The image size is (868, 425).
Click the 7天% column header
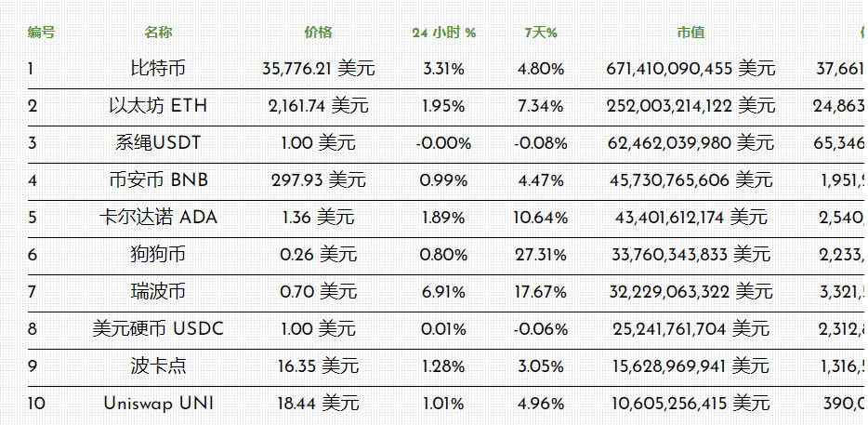(x=540, y=33)
